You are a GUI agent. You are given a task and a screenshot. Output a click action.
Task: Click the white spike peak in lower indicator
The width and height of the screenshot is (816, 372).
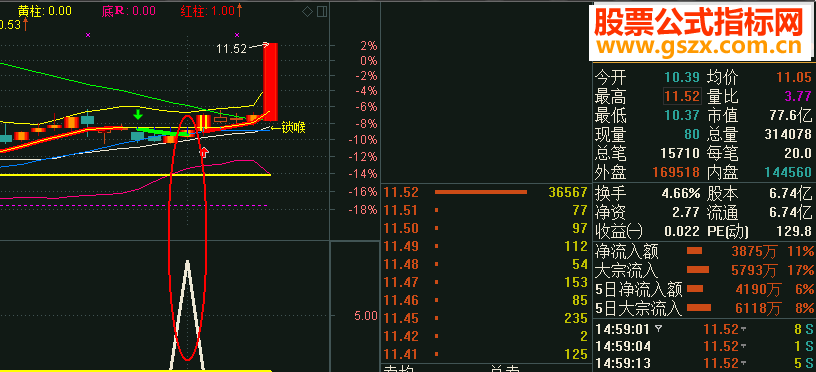pos(187,263)
